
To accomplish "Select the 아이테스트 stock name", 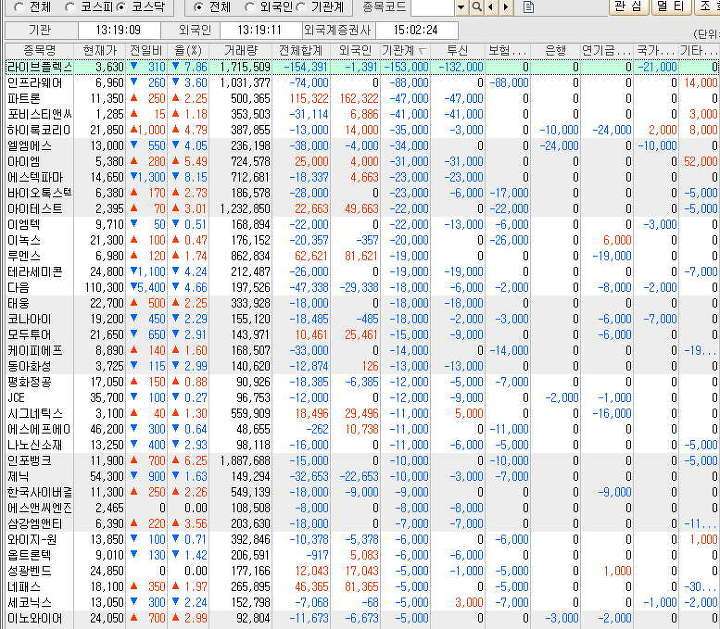I will tap(34, 209).
